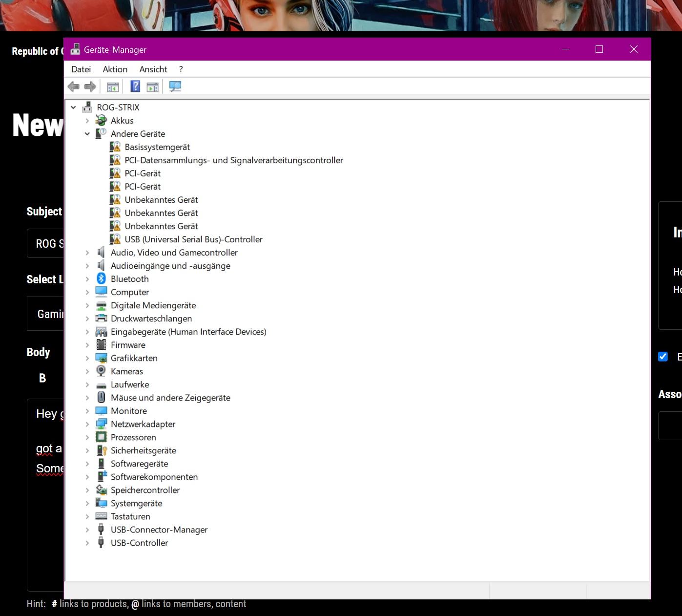Click the forum Subject input field
The height and width of the screenshot is (616, 682).
pyautogui.click(x=45, y=243)
